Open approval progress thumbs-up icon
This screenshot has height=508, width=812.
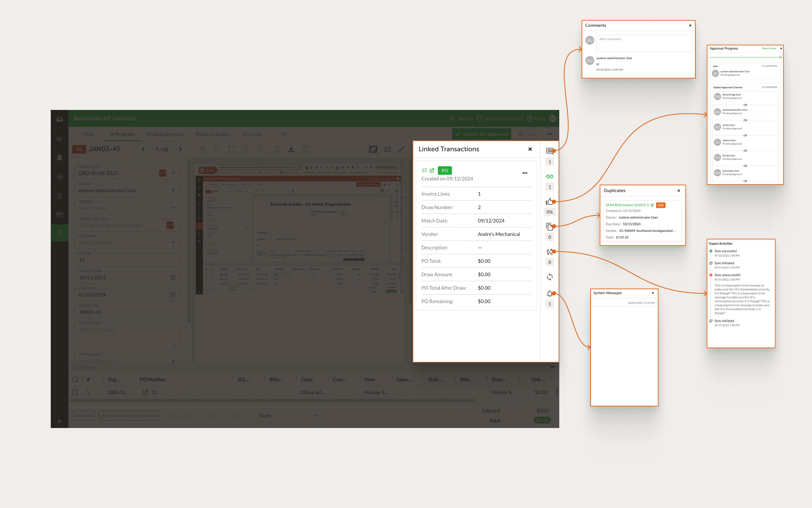pos(549,201)
